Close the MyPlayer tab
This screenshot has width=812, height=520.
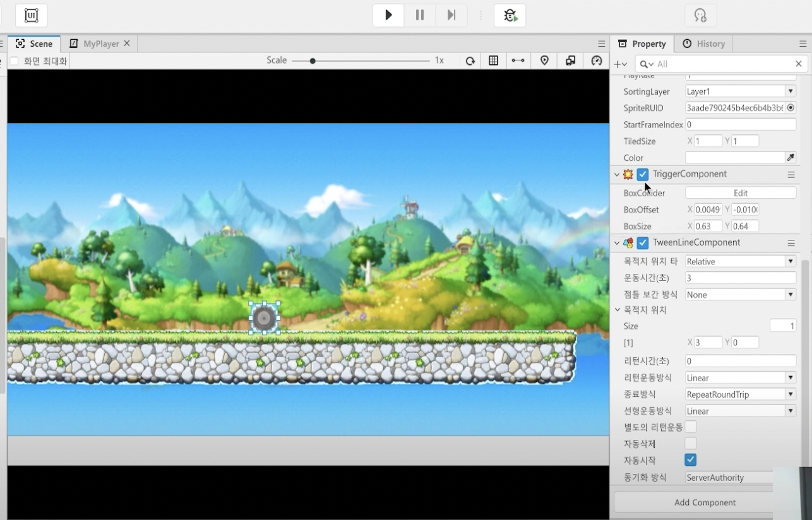click(x=127, y=44)
